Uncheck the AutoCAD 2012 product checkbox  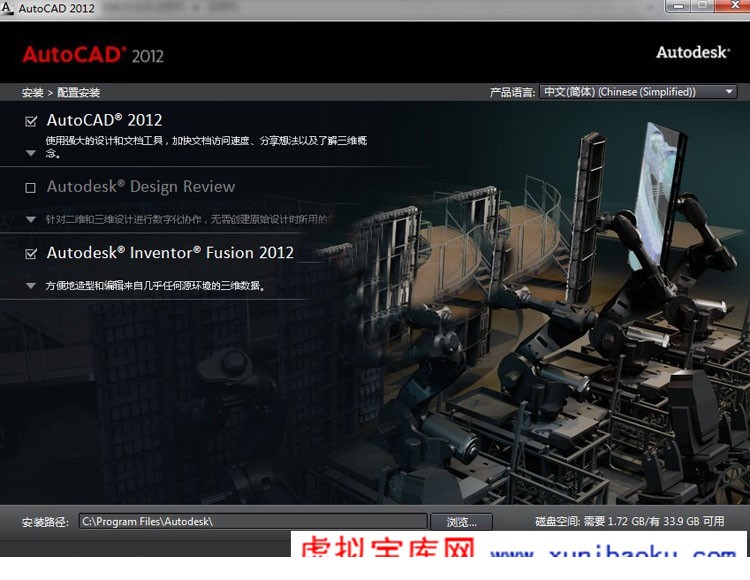[x=31, y=121]
